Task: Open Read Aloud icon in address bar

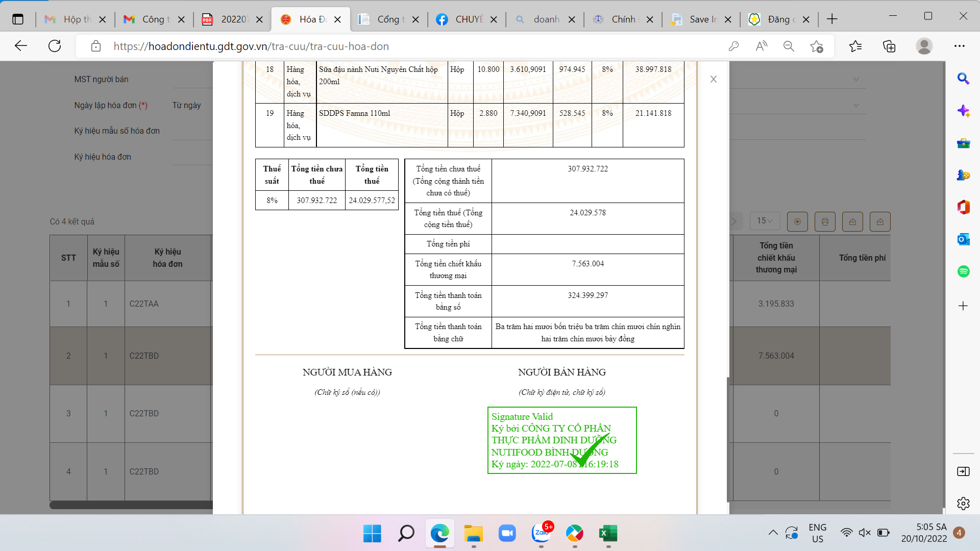Action: point(761,46)
